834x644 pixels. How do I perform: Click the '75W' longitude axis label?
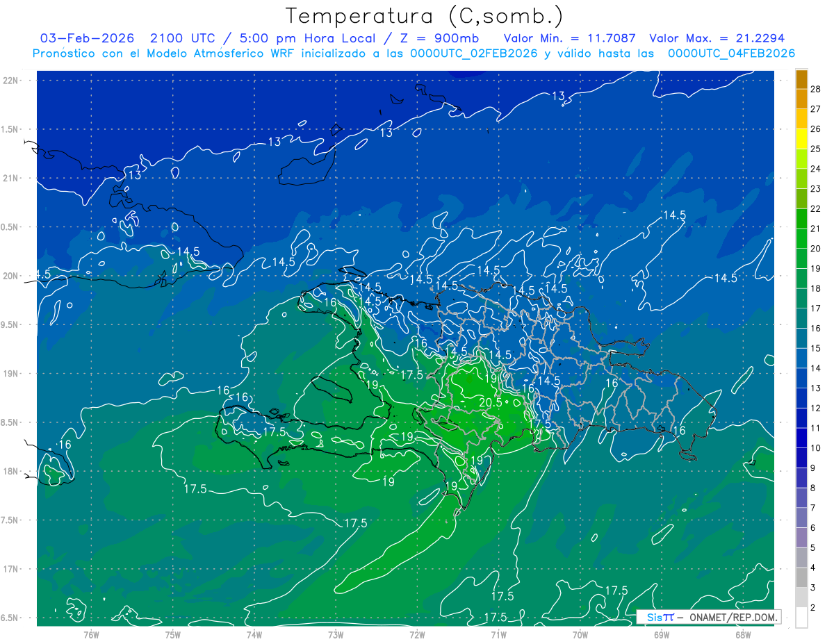pyautogui.click(x=173, y=634)
